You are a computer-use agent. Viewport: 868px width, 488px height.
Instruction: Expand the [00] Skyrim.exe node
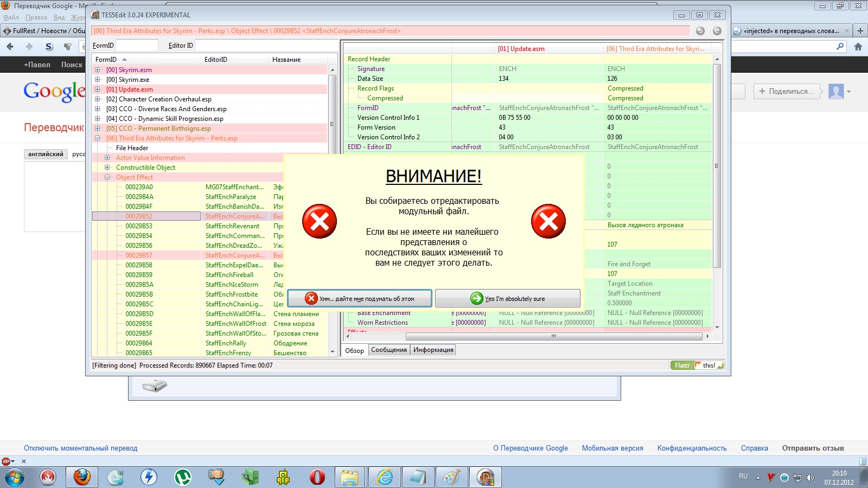coord(98,80)
